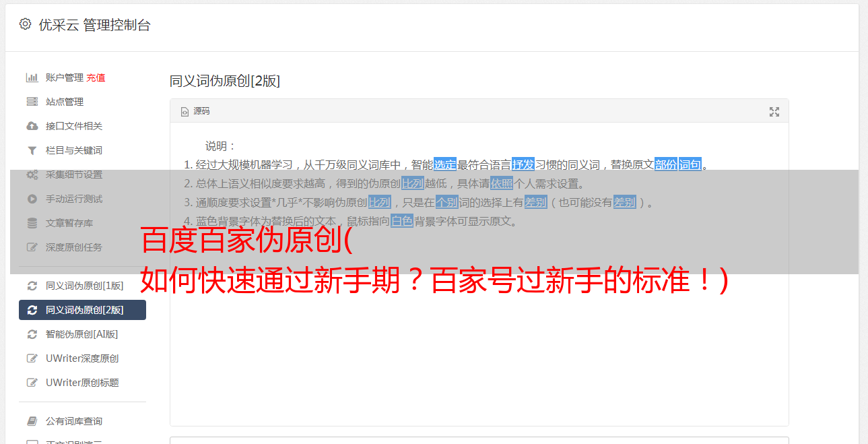Click highlighted 部份 replacement word
The height and width of the screenshot is (444, 868).
pos(666,164)
